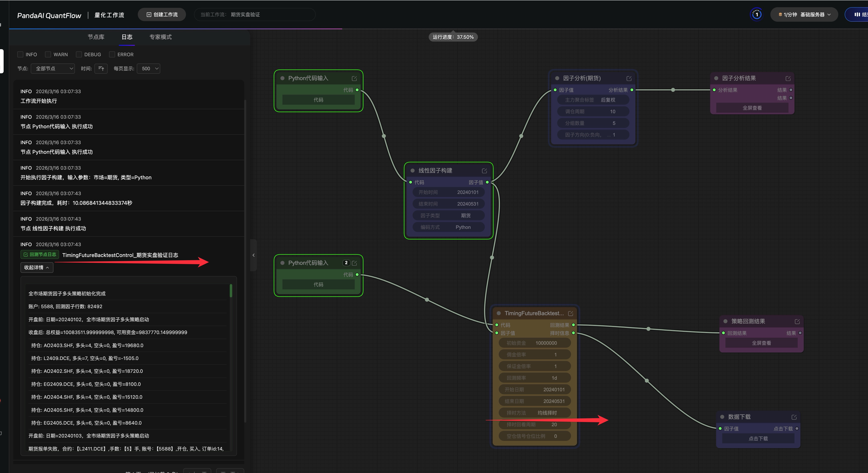The width and height of the screenshot is (868, 473).
Task: Collapse 策略回测结果 node via title dot
Action: (725, 321)
